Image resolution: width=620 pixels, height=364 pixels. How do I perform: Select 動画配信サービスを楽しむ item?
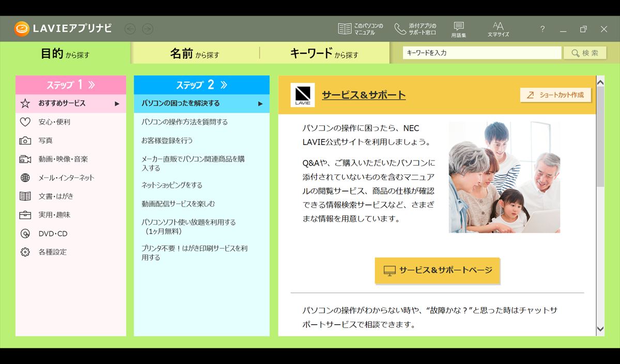178,203
